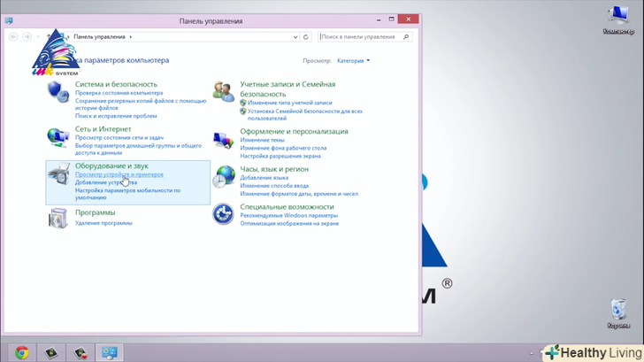Click Настройка разрешения экрана link
The height and width of the screenshot is (362, 644).
[280, 156]
